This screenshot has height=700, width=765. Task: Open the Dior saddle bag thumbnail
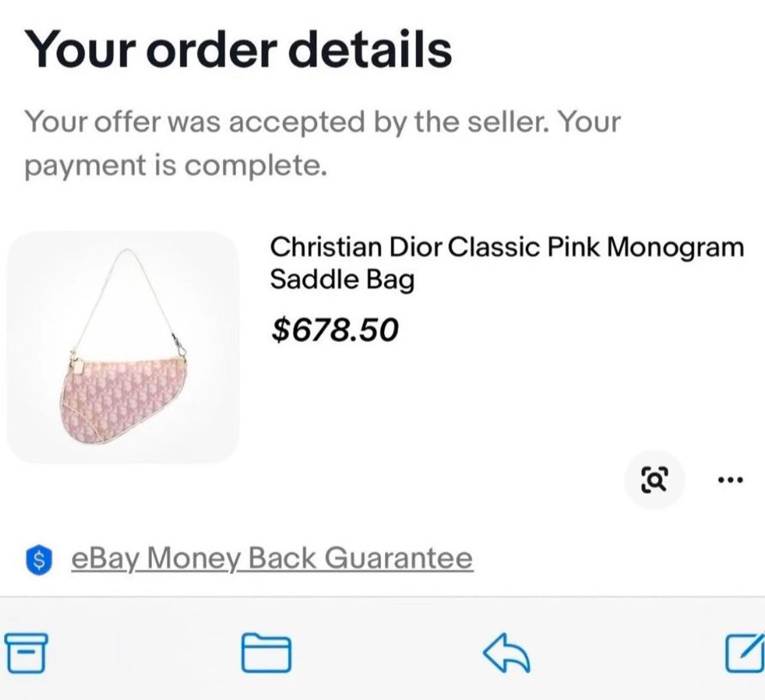[x=123, y=347]
